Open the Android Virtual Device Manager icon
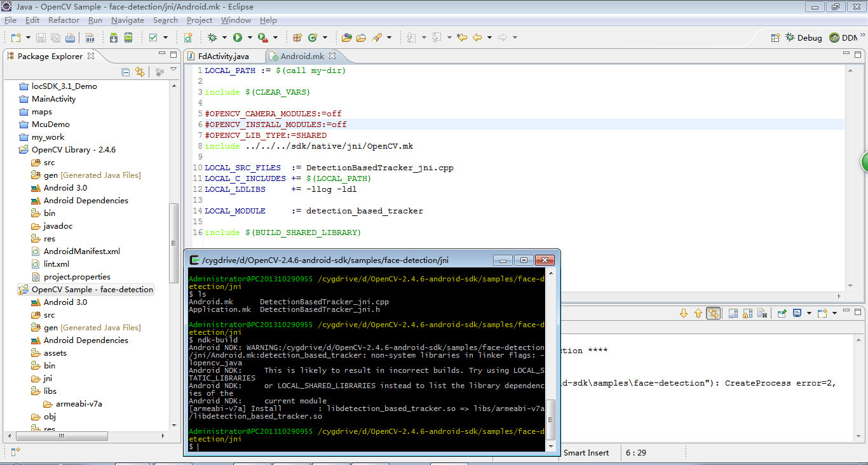This screenshot has width=868, height=465. coord(128,37)
